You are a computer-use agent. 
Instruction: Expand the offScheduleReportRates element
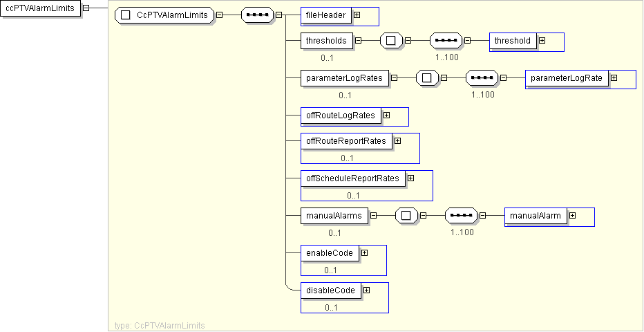coord(410,178)
